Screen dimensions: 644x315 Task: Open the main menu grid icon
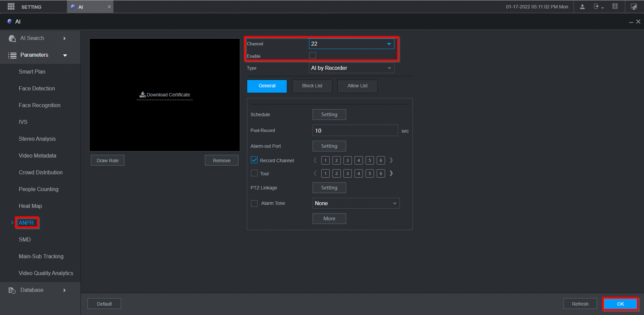[x=11, y=6]
